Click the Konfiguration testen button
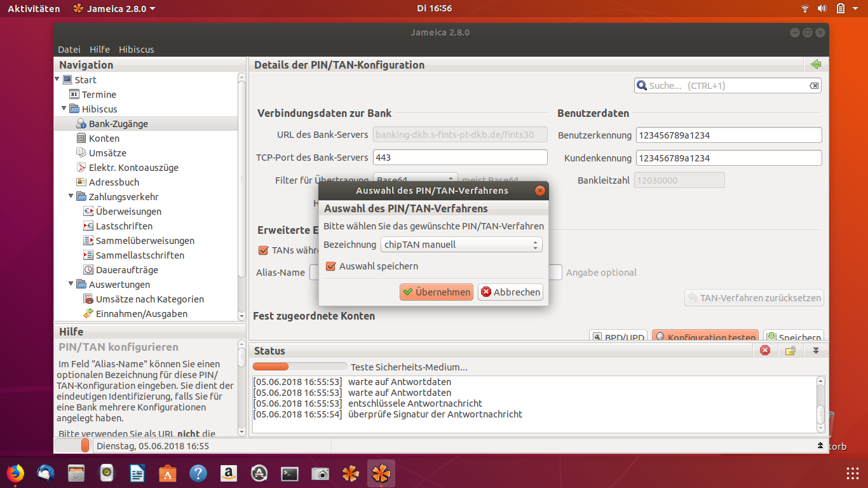868x488 pixels. coord(705,337)
